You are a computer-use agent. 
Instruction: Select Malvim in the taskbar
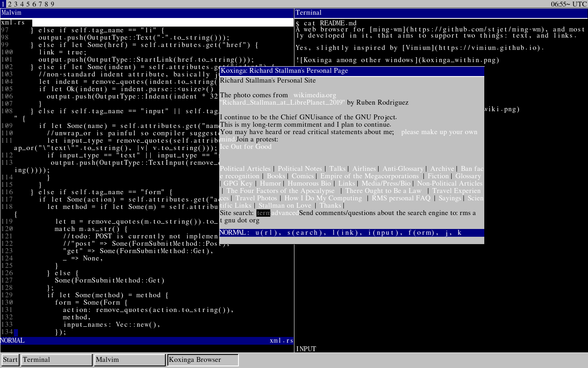pyautogui.click(x=129, y=360)
